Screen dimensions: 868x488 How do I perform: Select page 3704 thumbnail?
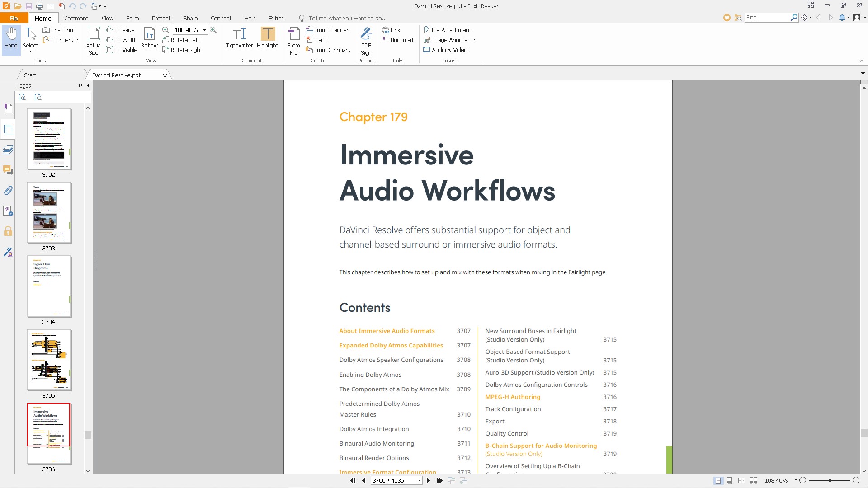coord(49,286)
